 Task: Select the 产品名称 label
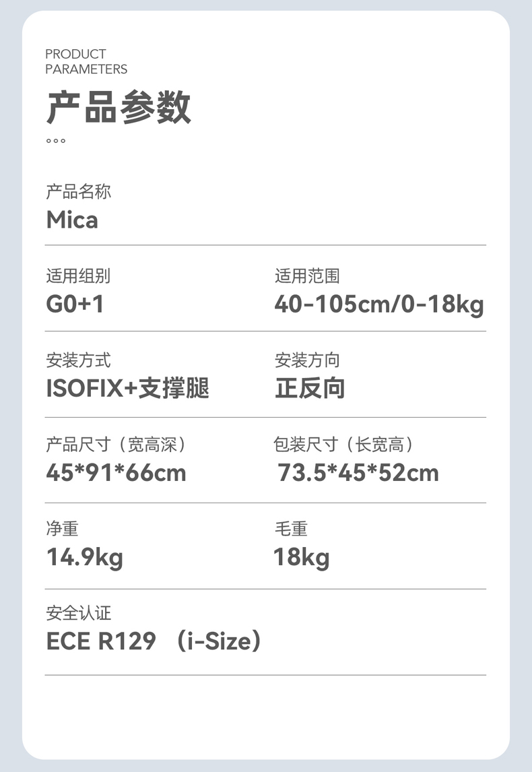coord(79,191)
